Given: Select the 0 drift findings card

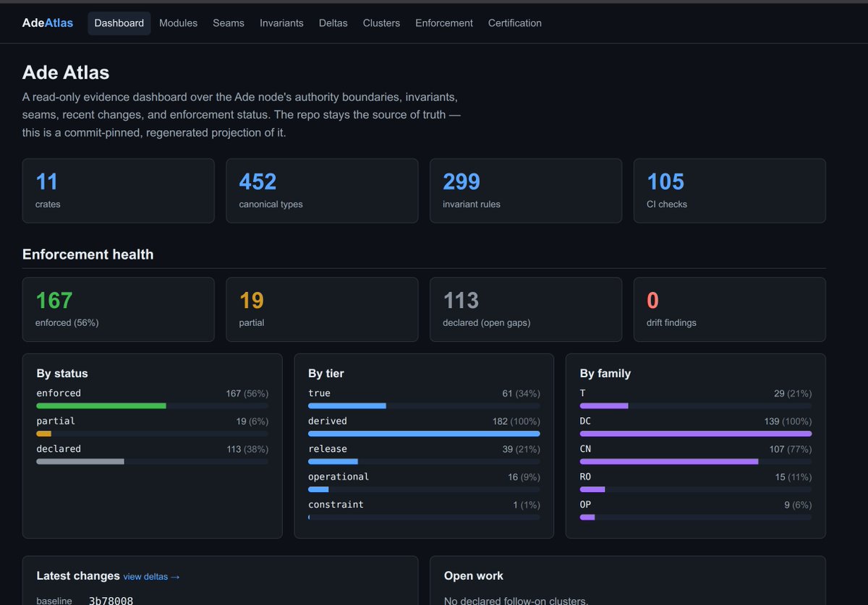Looking at the screenshot, I should pos(730,309).
